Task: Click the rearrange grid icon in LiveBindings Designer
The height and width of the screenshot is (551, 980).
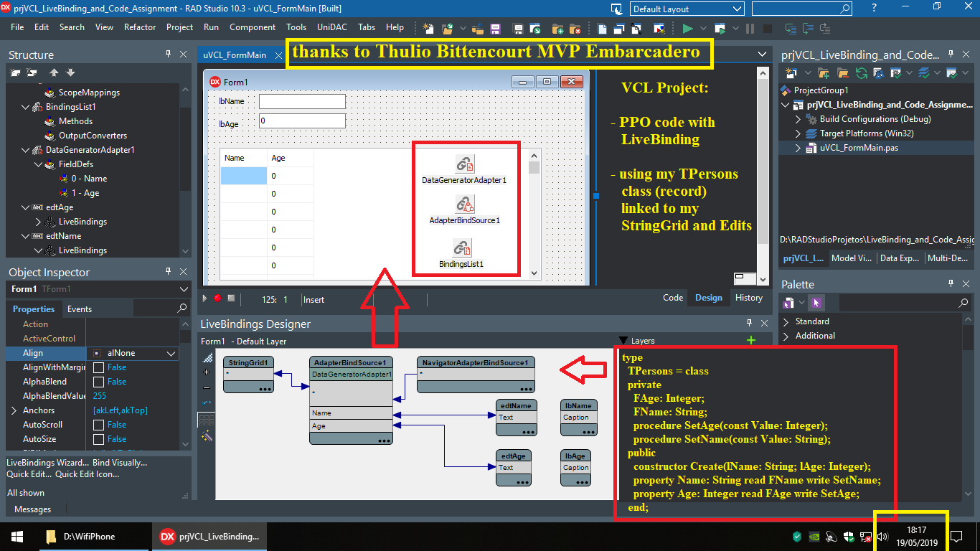Action: click(x=207, y=420)
